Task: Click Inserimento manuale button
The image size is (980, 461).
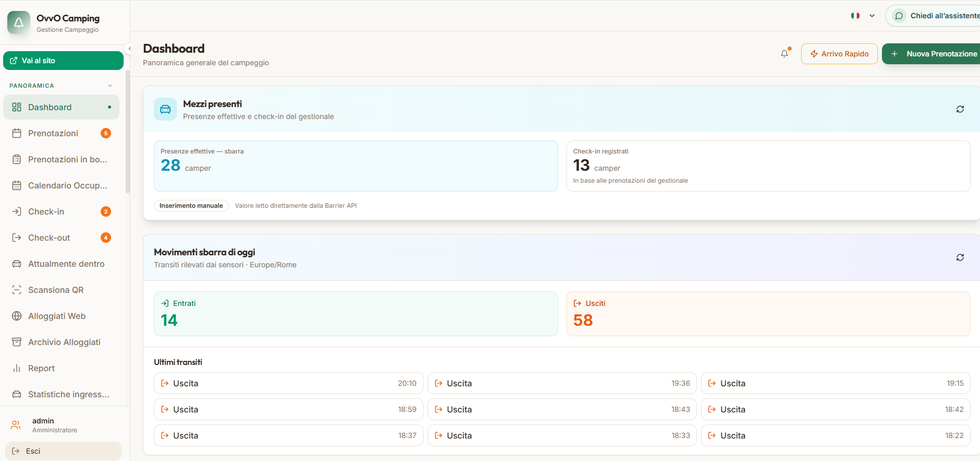Action: pos(191,206)
